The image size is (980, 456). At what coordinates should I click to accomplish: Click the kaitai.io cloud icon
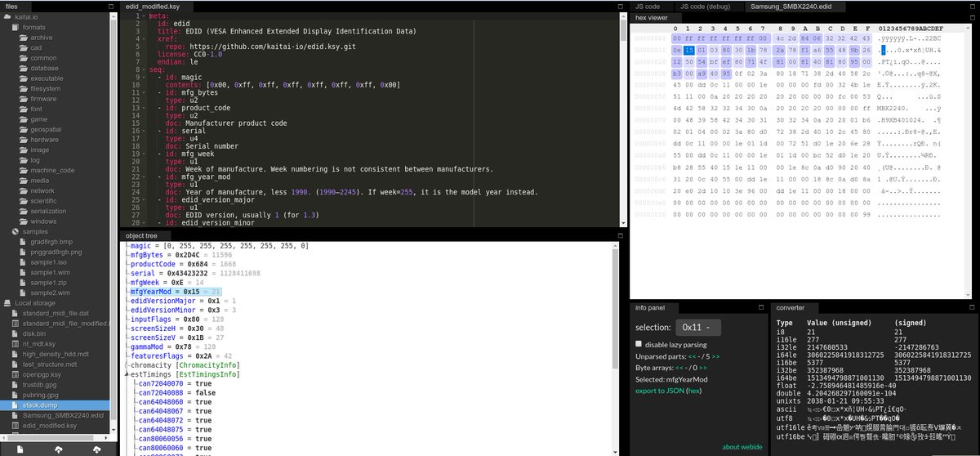(x=7, y=16)
